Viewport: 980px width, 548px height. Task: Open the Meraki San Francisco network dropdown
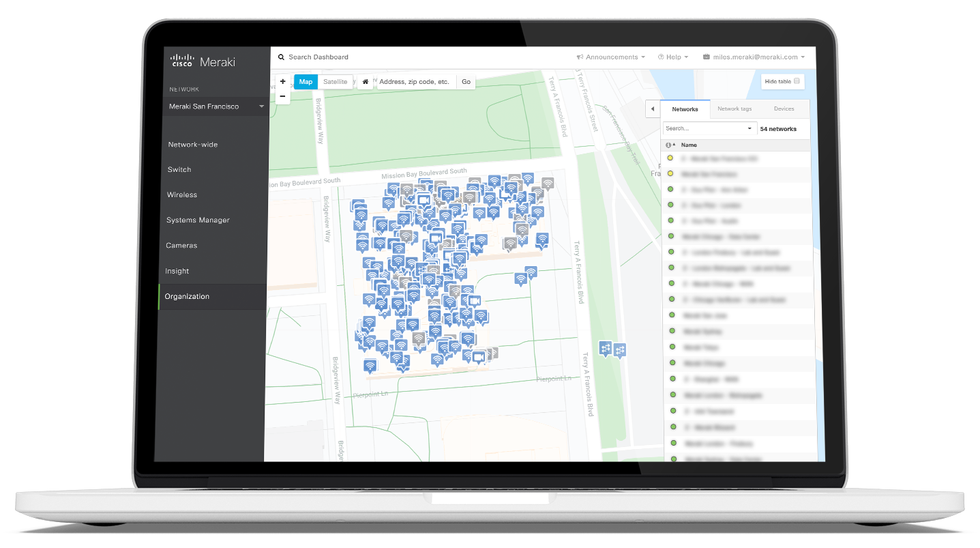point(216,106)
